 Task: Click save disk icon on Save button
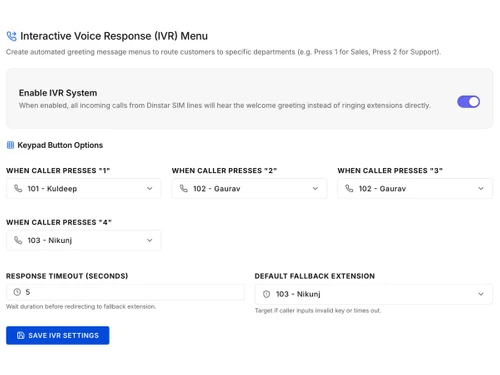point(21,335)
